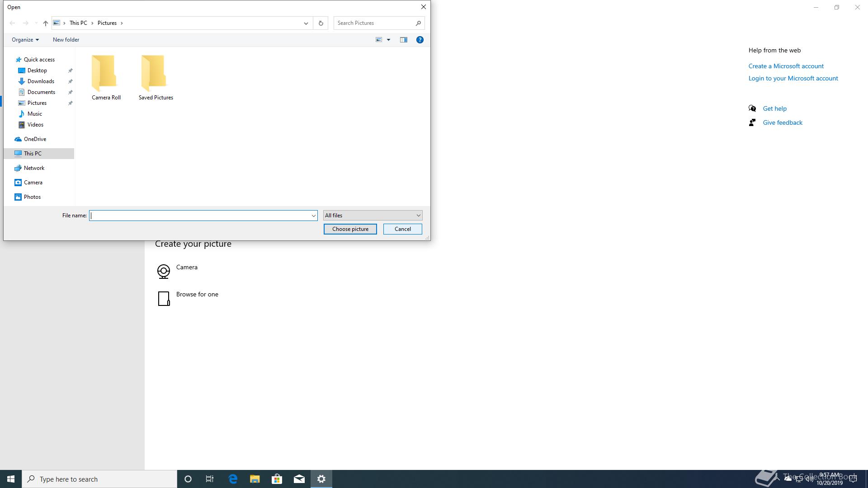Viewport: 868px width, 488px height.
Task: Expand the File name history dropdown
Action: point(313,216)
